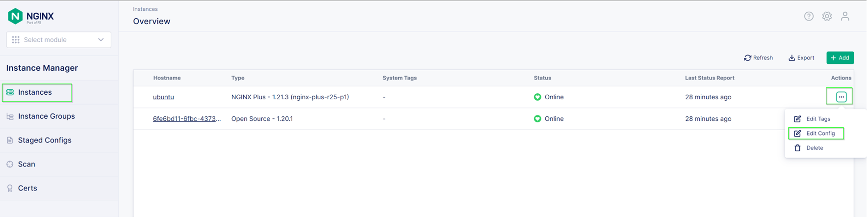Screen dimensions: 868x219
Task: Click '28 minutes ago' in 6fe6bd11 row
Action: pos(708,119)
